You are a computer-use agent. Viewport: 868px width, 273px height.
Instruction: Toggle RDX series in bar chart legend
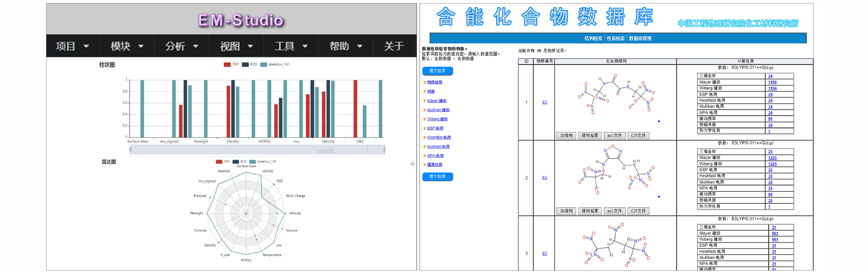pos(249,65)
